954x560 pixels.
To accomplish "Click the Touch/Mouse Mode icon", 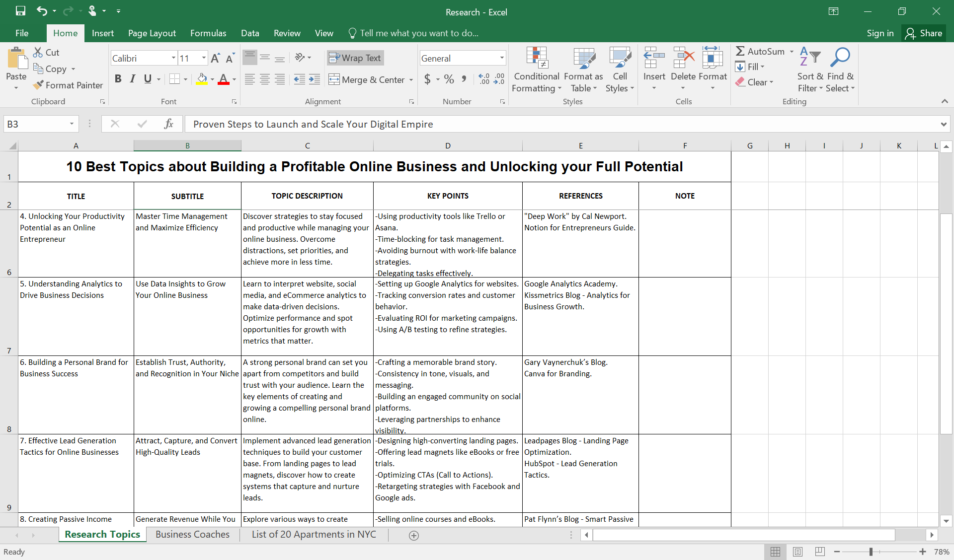I will 92,11.
